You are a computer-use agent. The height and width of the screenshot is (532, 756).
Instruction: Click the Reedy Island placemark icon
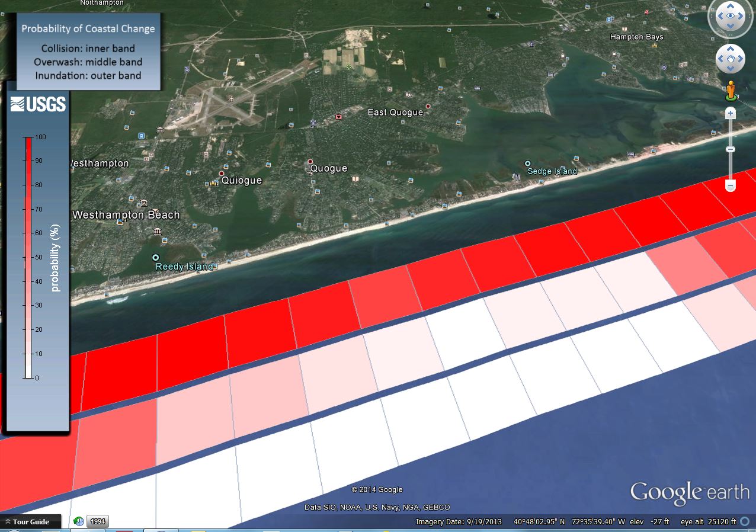[x=156, y=258]
